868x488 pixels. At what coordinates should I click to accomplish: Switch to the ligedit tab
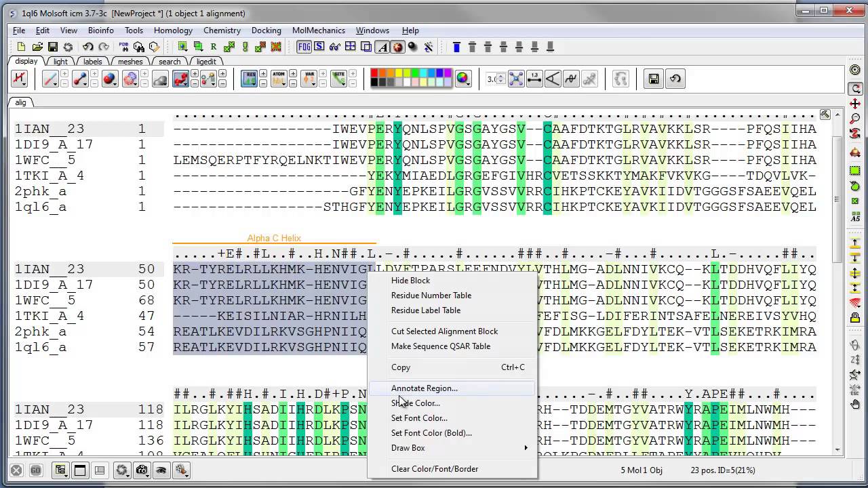[x=206, y=62]
